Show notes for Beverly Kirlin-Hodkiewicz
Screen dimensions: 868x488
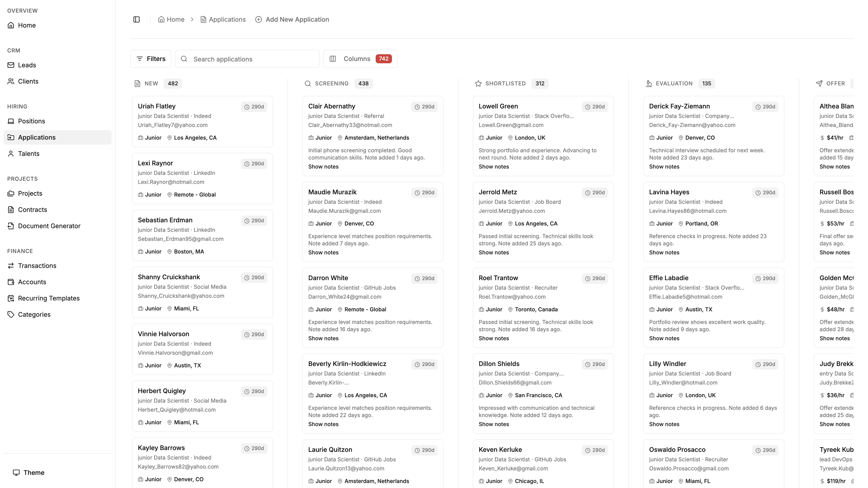pos(323,424)
